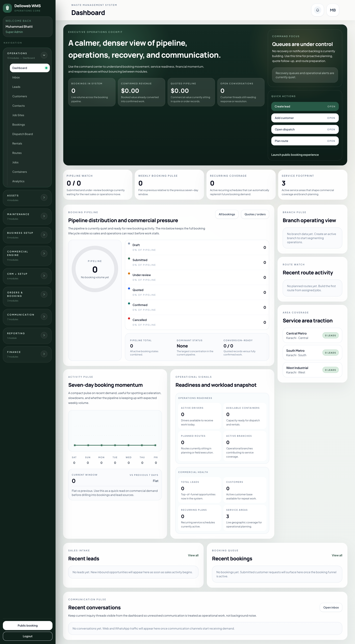Viewport: 355px width, 644px height.
Task: Navigate to Containers
Action: [30, 172]
